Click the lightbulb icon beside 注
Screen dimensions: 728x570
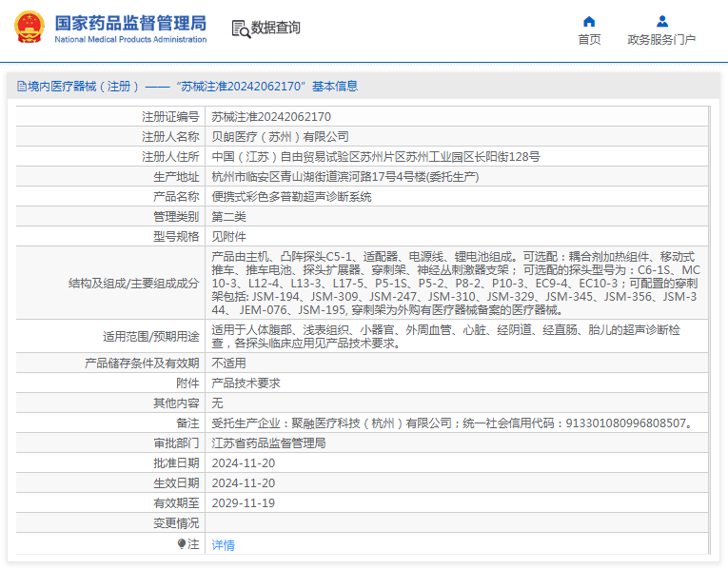pos(182,544)
